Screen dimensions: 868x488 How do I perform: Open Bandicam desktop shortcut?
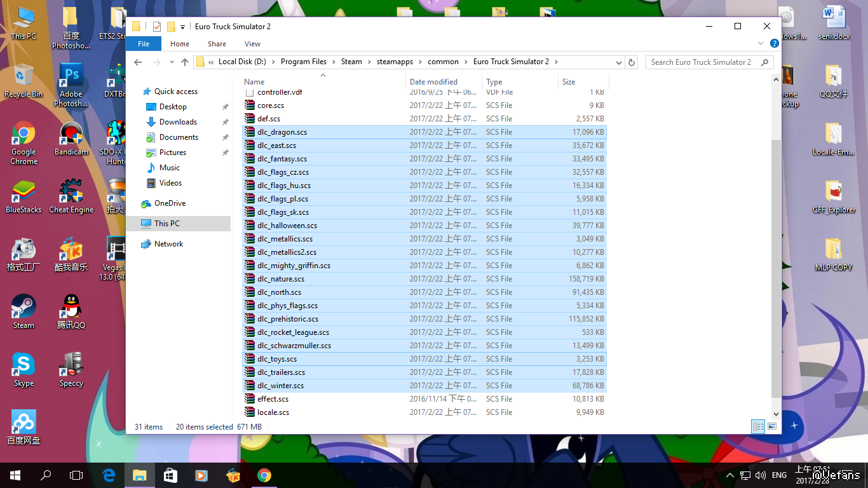pos(71,139)
